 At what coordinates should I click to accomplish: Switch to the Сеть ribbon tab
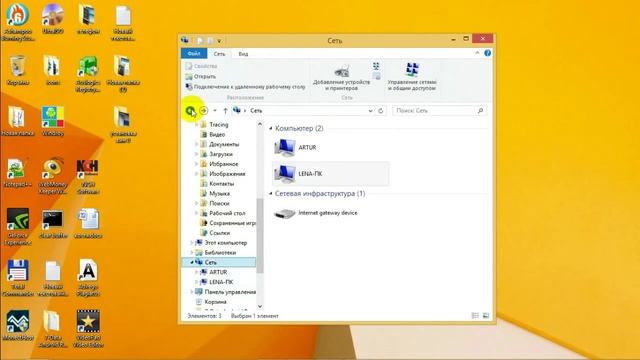tap(219, 54)
